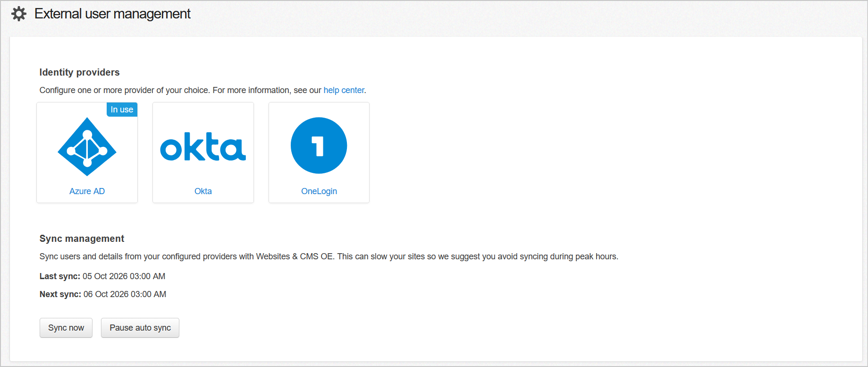
Task: Select the Azure AD diamond logo
Action: 87,146
